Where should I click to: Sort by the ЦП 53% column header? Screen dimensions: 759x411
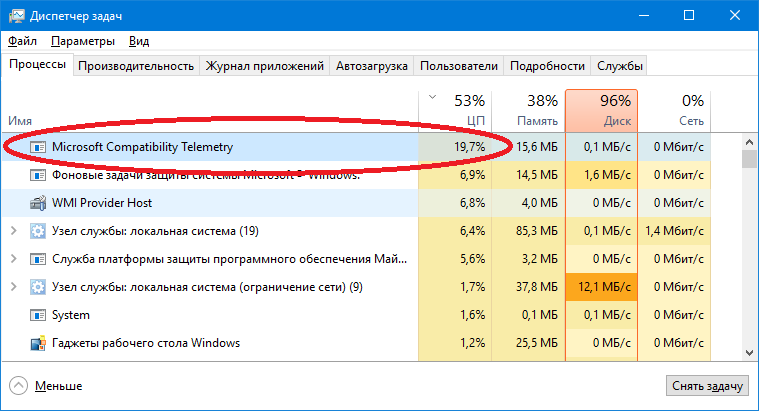[455, 111]
